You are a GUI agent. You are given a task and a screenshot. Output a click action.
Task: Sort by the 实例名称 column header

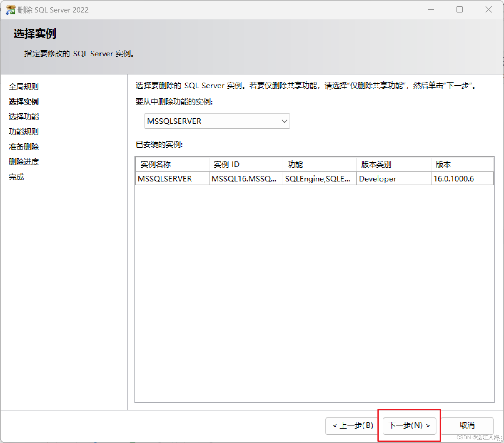tap(172, 164)
